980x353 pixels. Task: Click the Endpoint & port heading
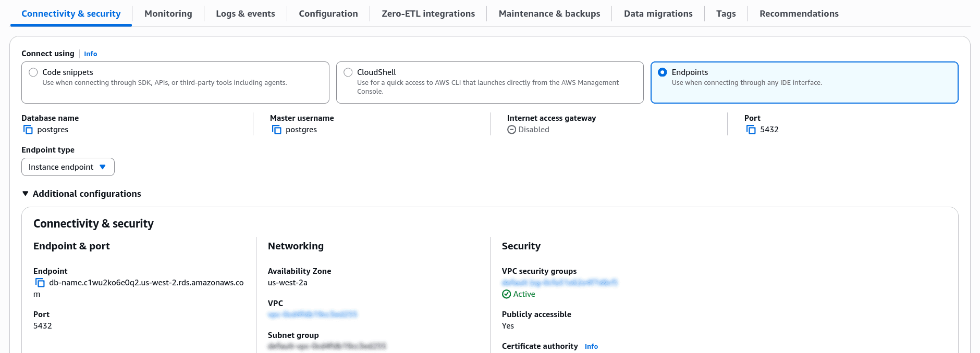(71, 246)
